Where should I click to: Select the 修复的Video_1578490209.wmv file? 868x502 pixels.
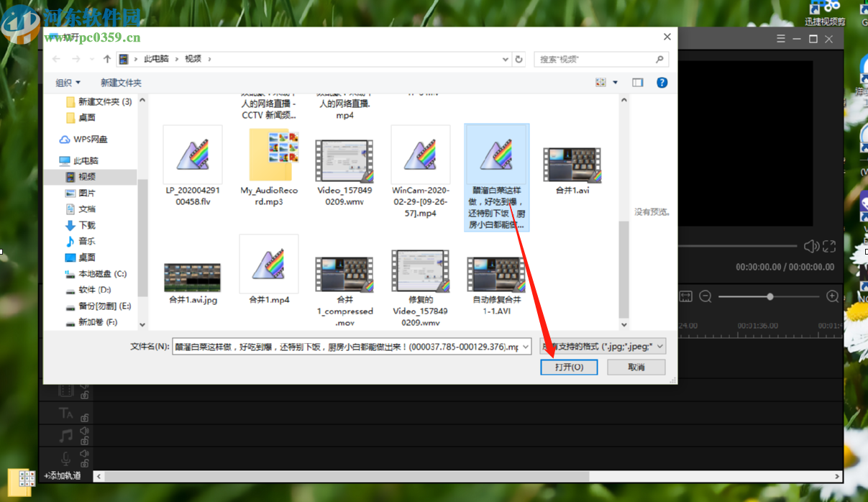(421, 288)
